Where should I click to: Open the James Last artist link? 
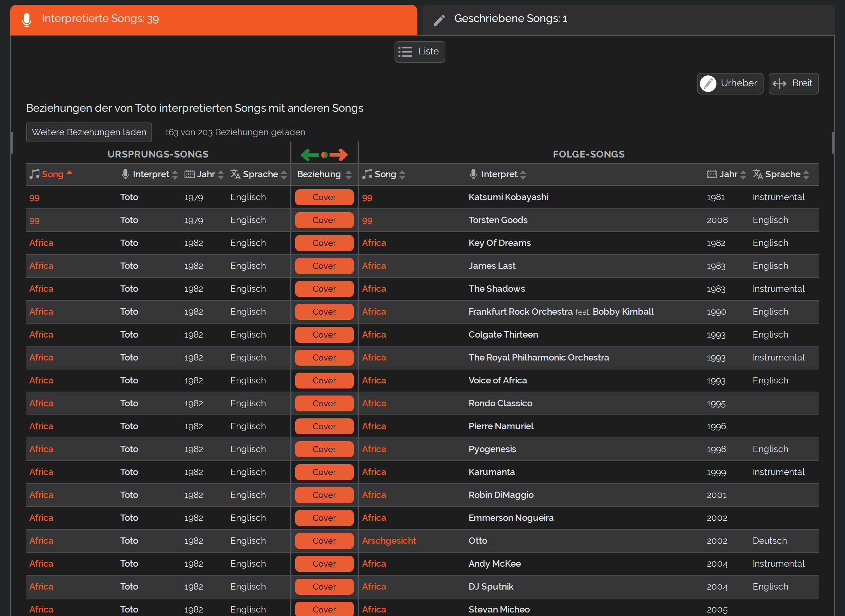[x=492, y=266]
